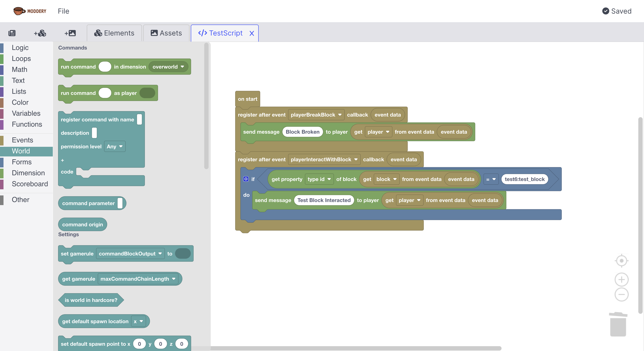644x351 pixels.
Task: Click the Block Broken message text field
Action: [x=302, y=132]
